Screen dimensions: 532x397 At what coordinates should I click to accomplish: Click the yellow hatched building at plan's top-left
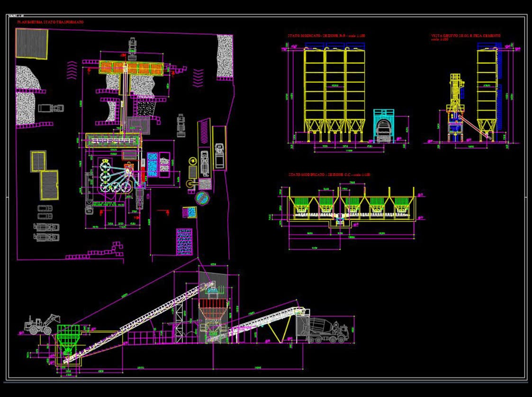[x=32, y=43]
